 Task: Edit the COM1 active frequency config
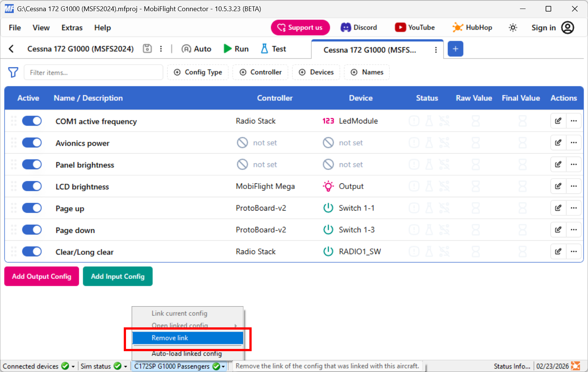point(558,121)
